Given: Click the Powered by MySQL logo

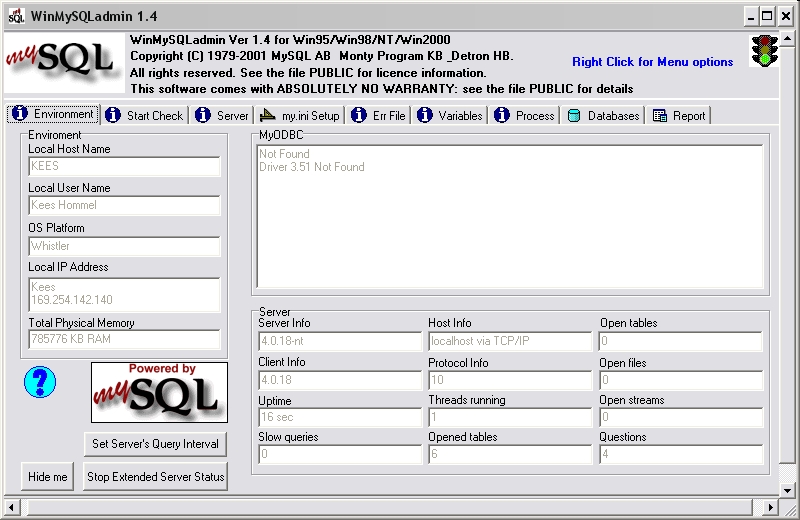Looking at the screenshot, I should tap(159, 392).
